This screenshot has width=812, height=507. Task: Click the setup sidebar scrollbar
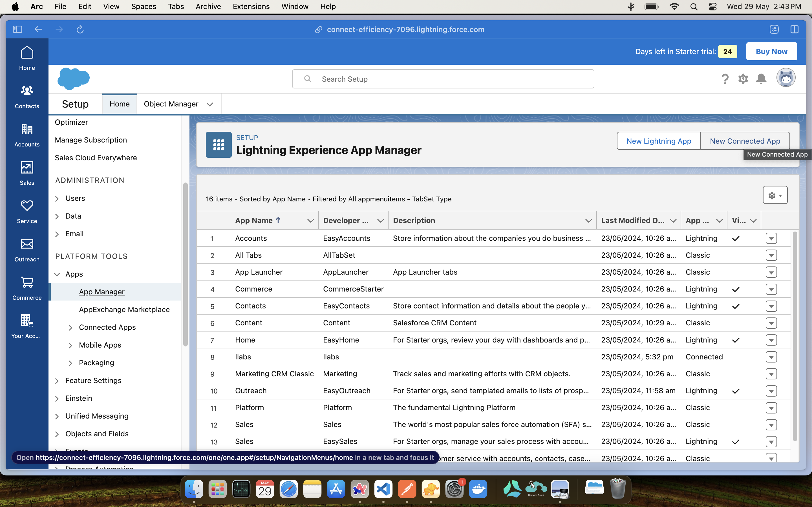(x=185, y=264)
